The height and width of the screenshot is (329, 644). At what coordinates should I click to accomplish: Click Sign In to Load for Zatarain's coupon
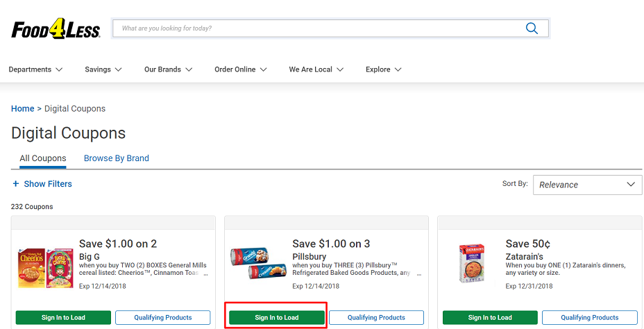[490, 317]
